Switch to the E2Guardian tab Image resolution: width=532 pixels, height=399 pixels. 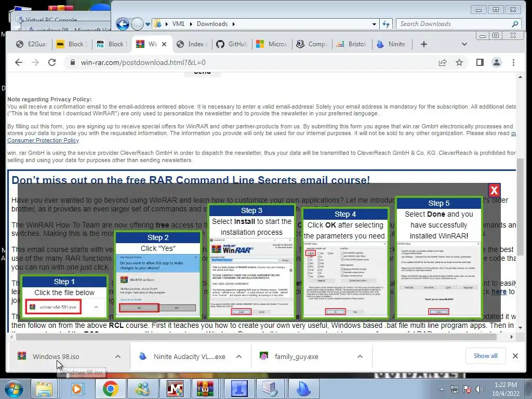(32, 44)
